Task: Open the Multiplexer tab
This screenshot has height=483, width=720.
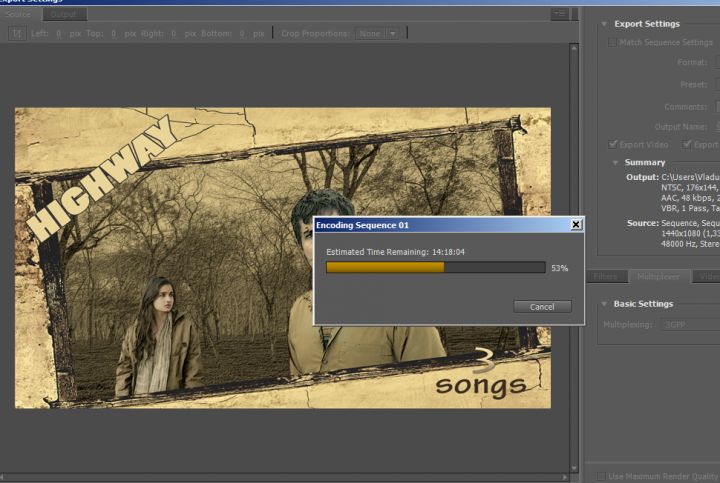Action: pyautogui.click(x=658, y=276)
